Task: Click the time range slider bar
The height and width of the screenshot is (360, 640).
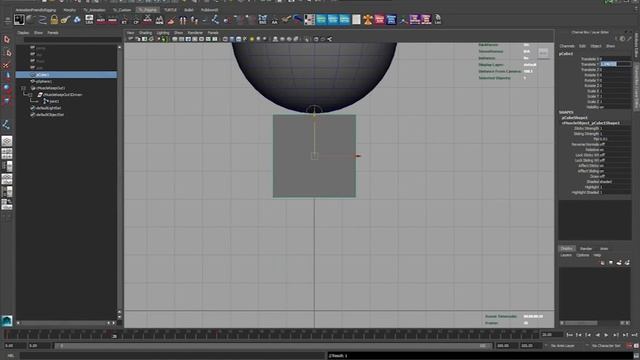Action: 273,346
